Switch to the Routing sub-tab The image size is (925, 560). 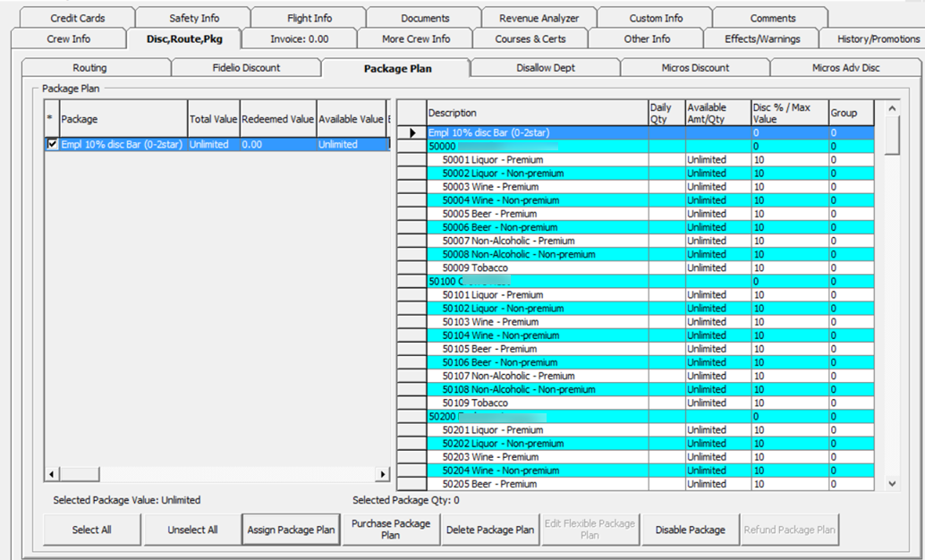coord(89,67)
